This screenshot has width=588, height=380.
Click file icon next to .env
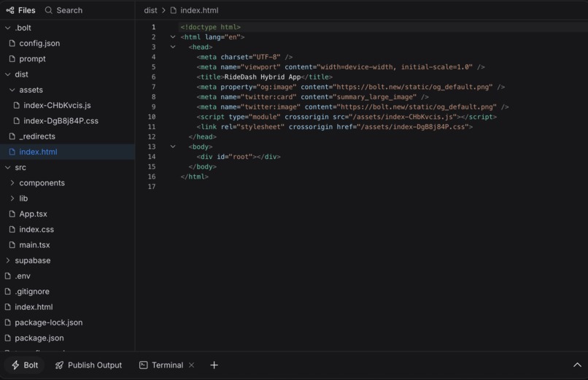coord(7,276)
